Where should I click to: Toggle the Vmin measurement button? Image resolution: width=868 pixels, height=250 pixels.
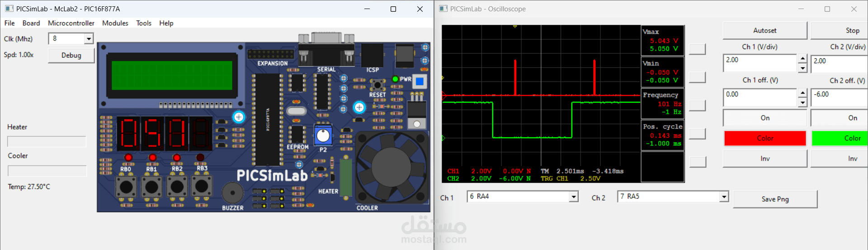(x=698, y=77)
